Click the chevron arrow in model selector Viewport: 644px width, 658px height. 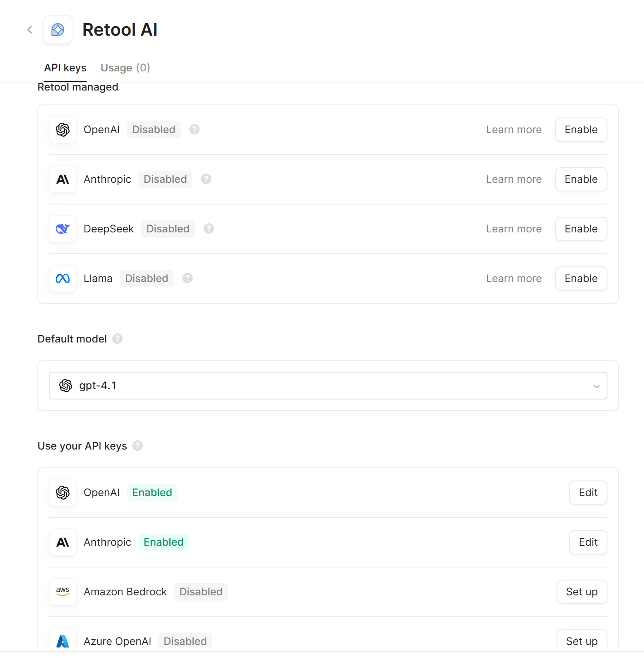click(596, 386)
